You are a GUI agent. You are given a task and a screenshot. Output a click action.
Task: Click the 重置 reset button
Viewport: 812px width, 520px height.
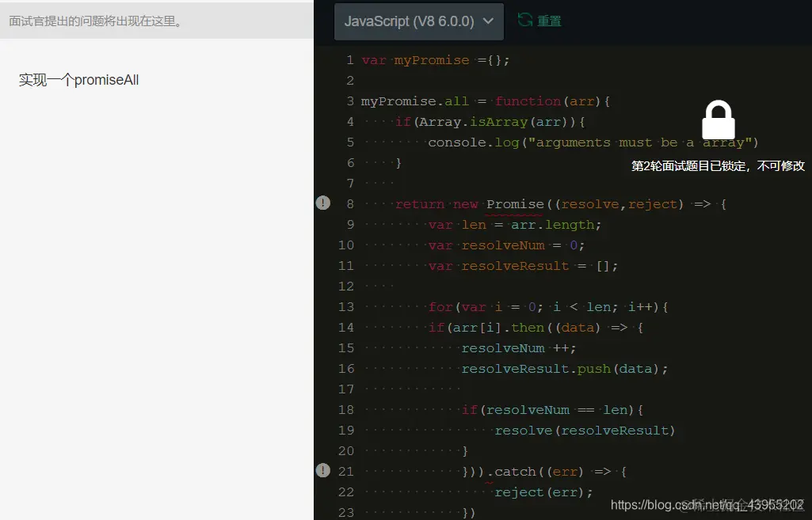tap(549, 21)
